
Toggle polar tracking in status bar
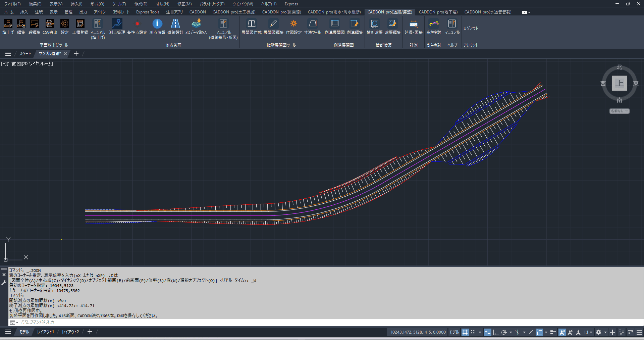click(504, 332)
